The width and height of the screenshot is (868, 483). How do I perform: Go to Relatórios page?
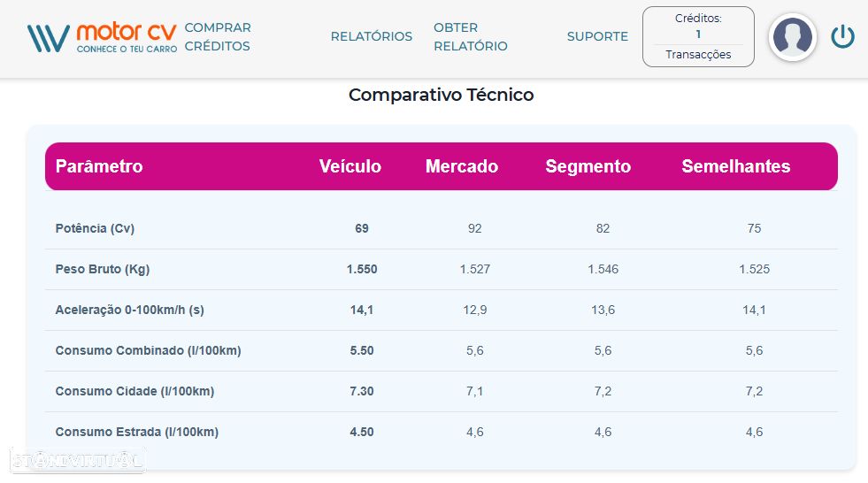(x=372, y=37)
